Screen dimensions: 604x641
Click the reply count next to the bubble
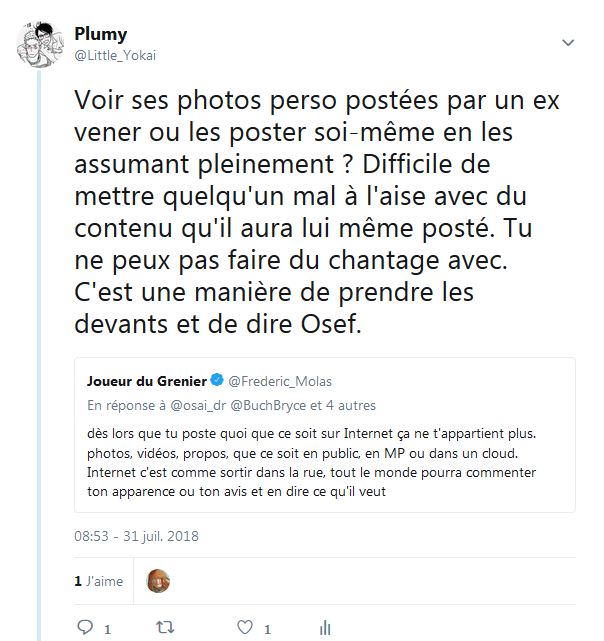coord(107,629)
